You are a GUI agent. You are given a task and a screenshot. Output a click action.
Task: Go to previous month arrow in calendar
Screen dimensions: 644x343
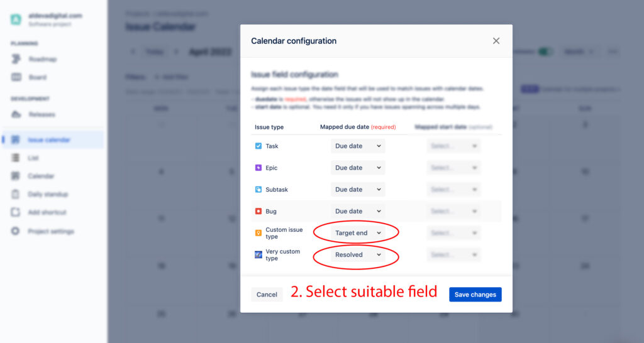click(x=133, y=52)
